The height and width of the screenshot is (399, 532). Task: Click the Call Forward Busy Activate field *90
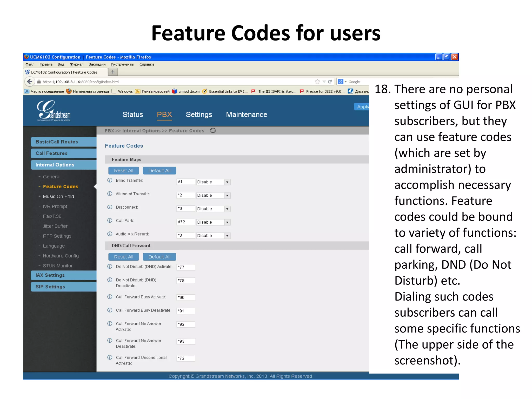[x=186, y=297]
